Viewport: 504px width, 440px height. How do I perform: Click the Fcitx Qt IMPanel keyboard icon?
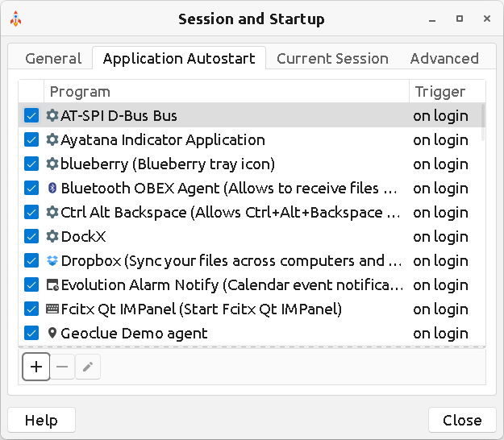coord(52,309)
